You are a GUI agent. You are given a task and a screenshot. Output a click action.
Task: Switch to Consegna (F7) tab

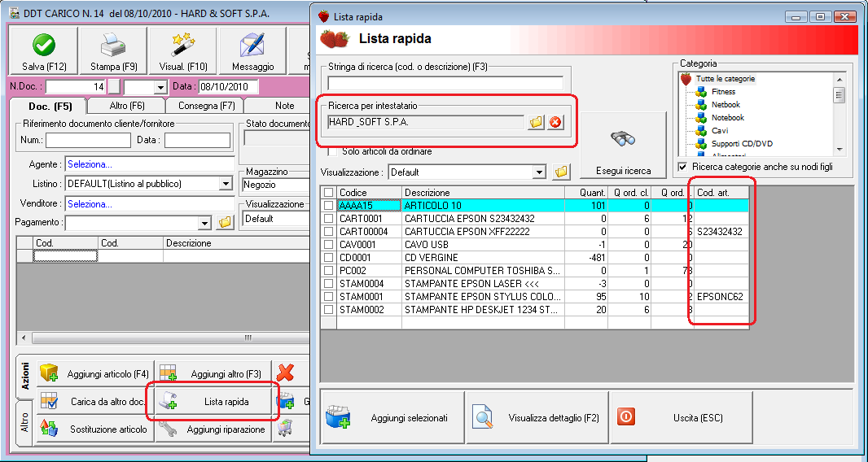206,106
